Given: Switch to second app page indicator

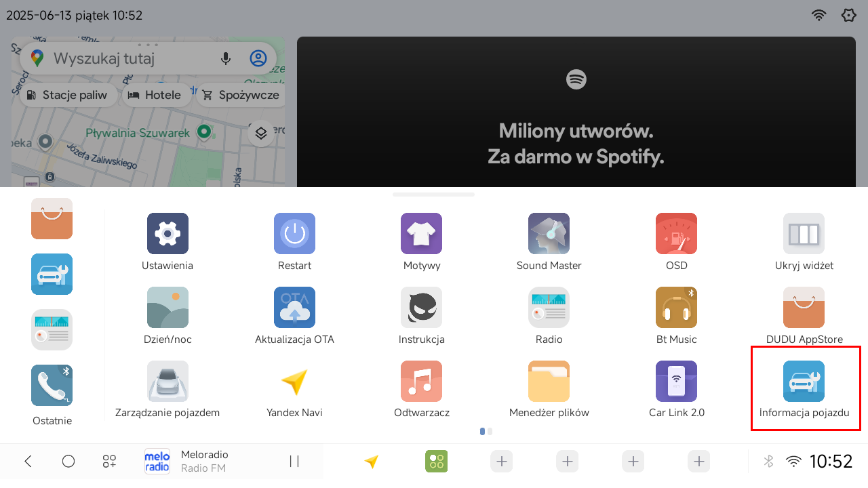Looking at the screenshot, I should pyautogui.click(x=490, y=431).
